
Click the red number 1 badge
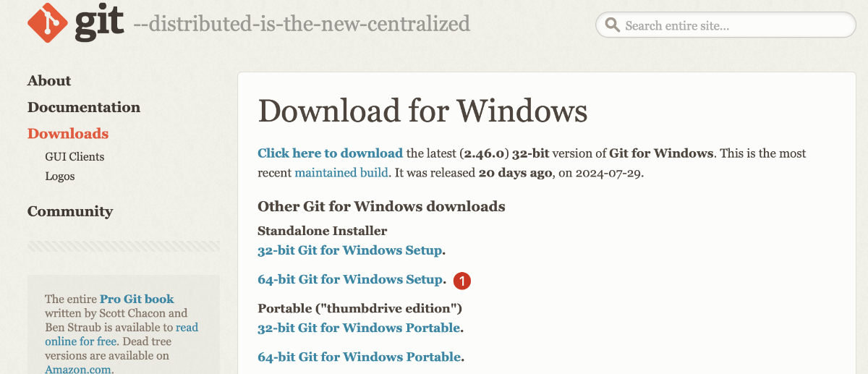[462, 280]
